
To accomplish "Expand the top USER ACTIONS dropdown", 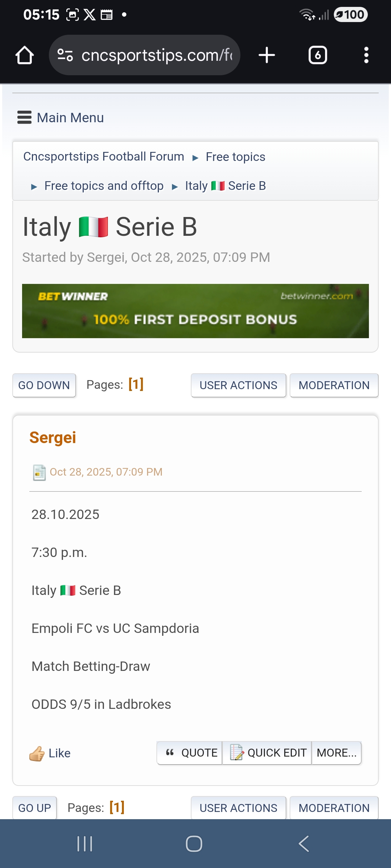I will [238, 386].
